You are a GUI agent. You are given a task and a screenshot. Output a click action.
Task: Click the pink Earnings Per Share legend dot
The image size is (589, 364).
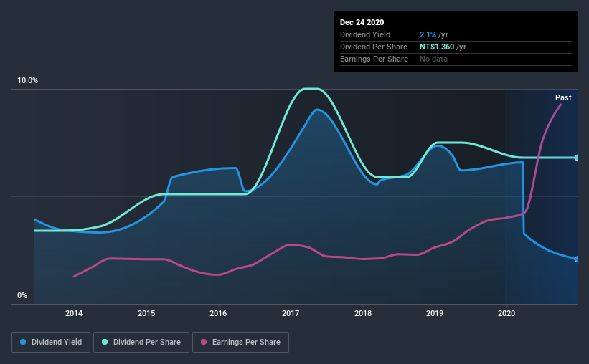[204, 342]
